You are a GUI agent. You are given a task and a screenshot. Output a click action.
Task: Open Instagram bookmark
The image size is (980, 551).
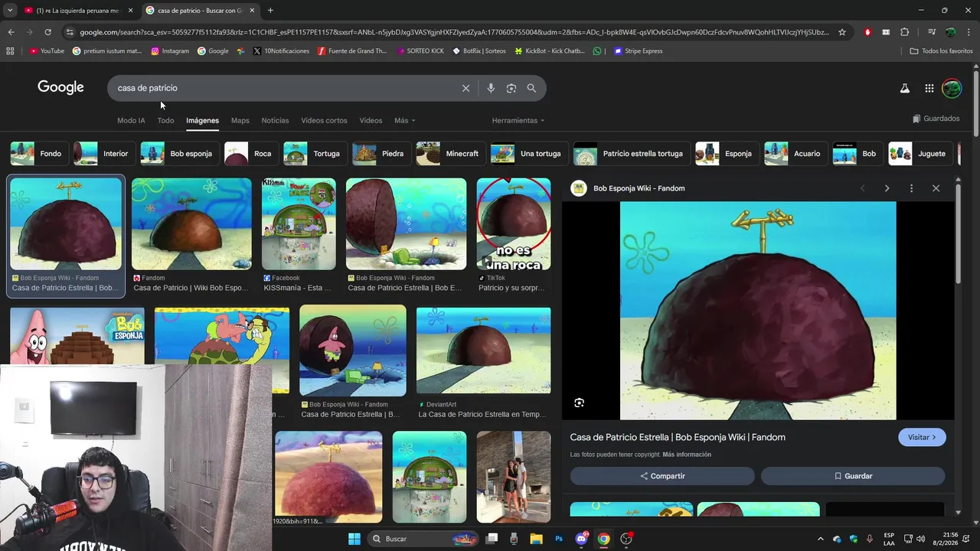[x=170, y=51]
